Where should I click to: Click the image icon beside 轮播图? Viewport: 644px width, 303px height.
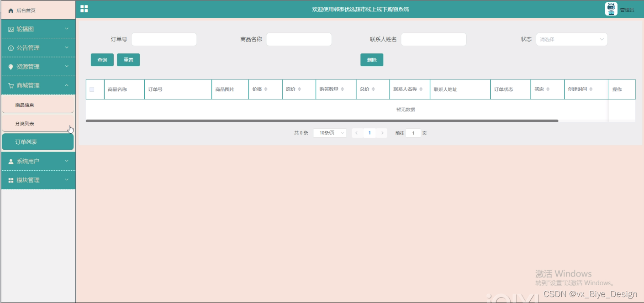pyautogui.click(x=11, y=29)
